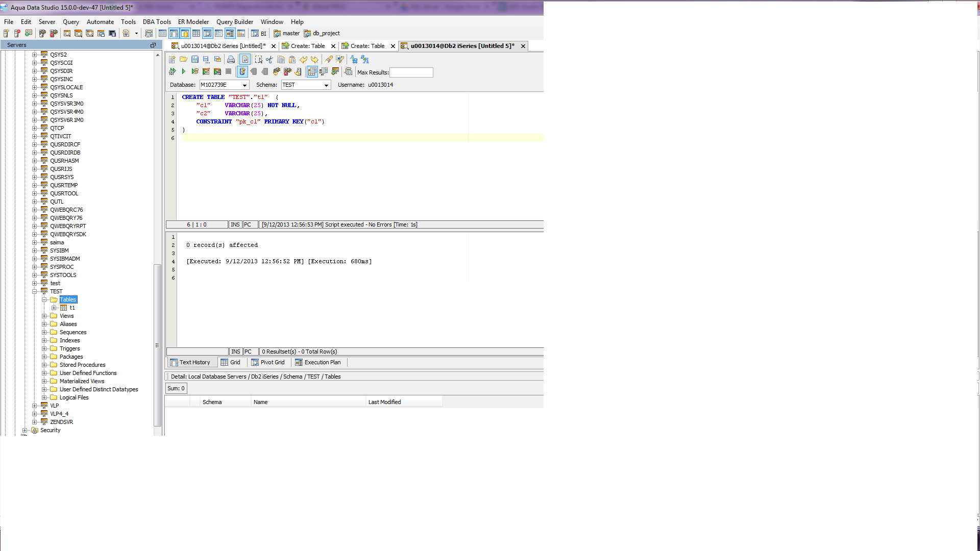This screenshot has width=980, height=551.
Task: Paste from clipboard into editor
Action: (291, 60)
